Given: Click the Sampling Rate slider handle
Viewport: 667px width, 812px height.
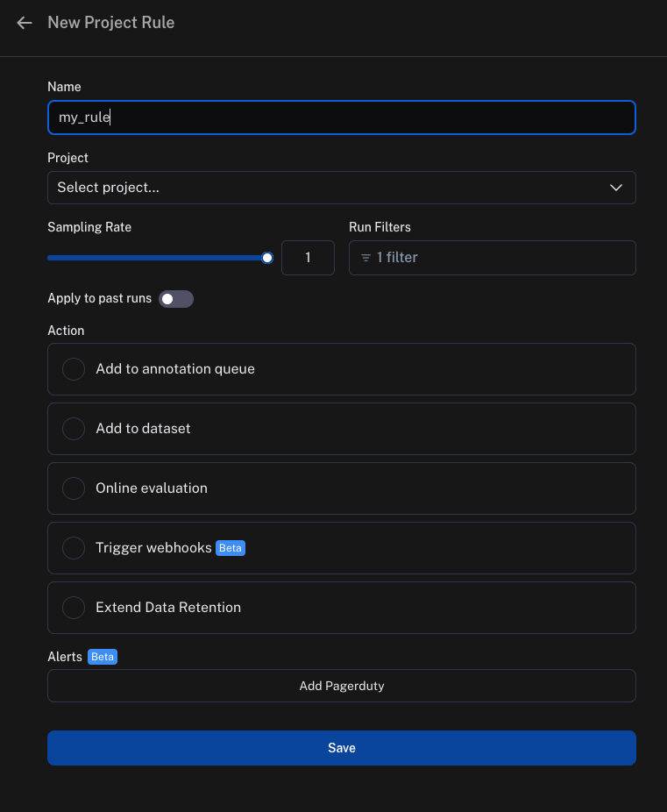Looking at the screenshot, I should pos(267,258).
